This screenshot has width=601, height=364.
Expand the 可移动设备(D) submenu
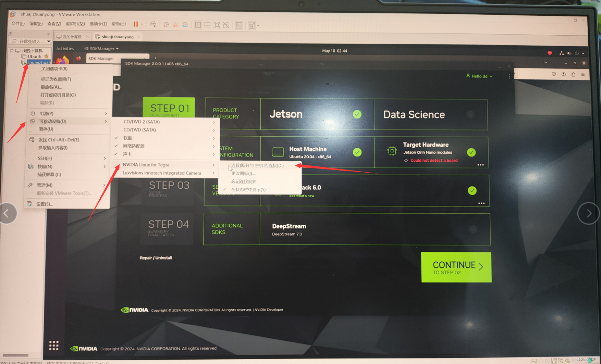69,121
